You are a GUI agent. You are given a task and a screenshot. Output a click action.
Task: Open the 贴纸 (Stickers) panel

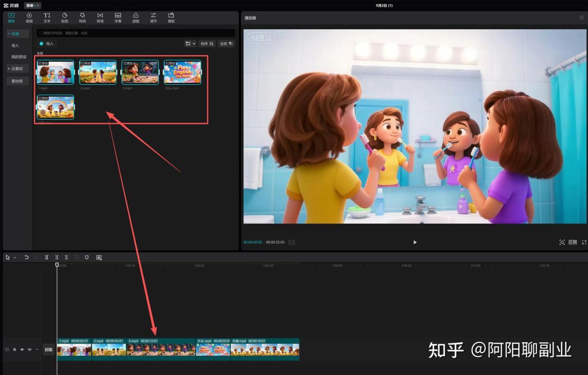tap(64, 17)
